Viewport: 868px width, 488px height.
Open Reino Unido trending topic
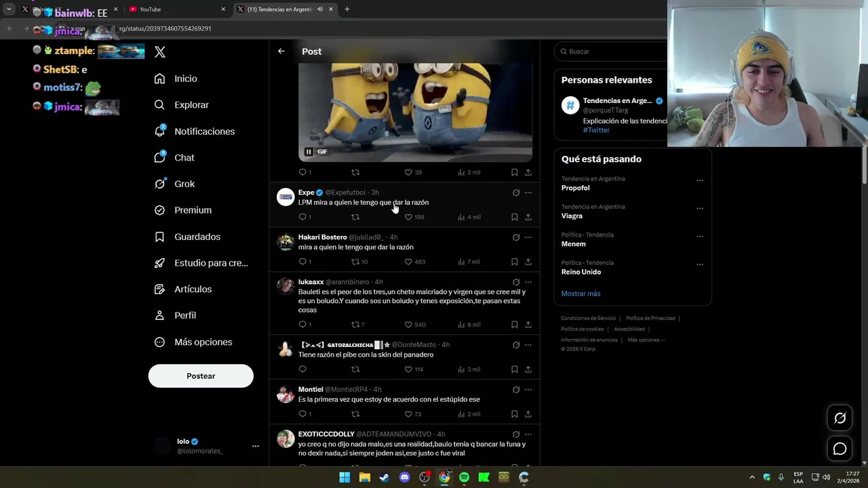(581, 272)
